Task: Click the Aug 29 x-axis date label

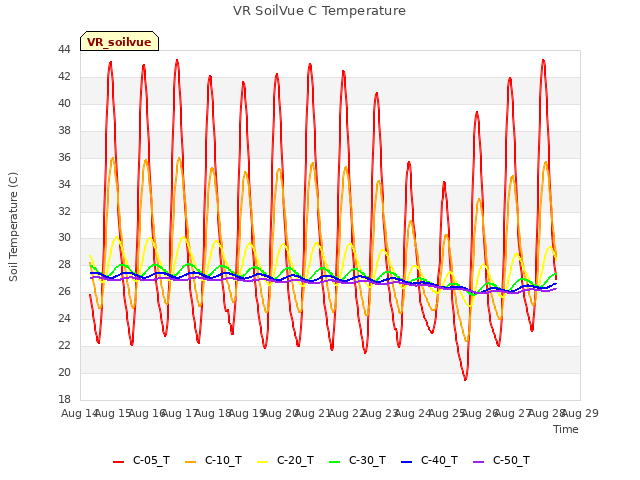Action: coord(580,413)
